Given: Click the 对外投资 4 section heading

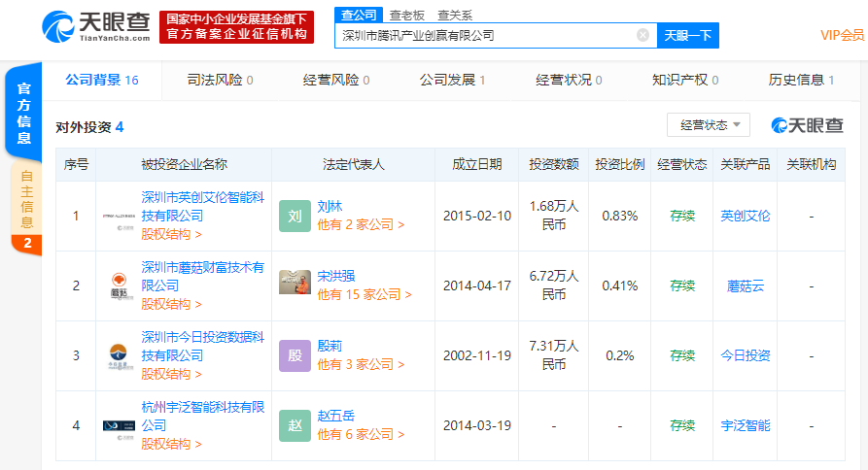Looking at the screenshot, I should (89, 127).
